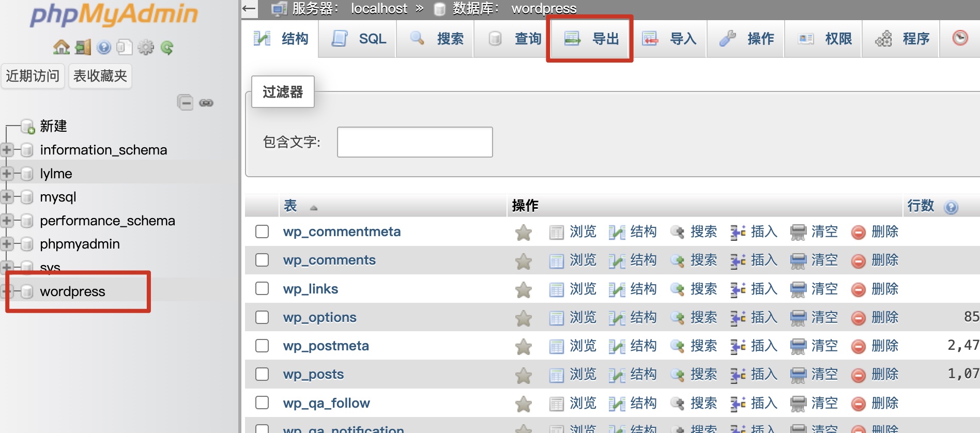Click empty icon for wp_postmeta
The height and width of the screenshot is (433, 980).
(x=798, y=346)
